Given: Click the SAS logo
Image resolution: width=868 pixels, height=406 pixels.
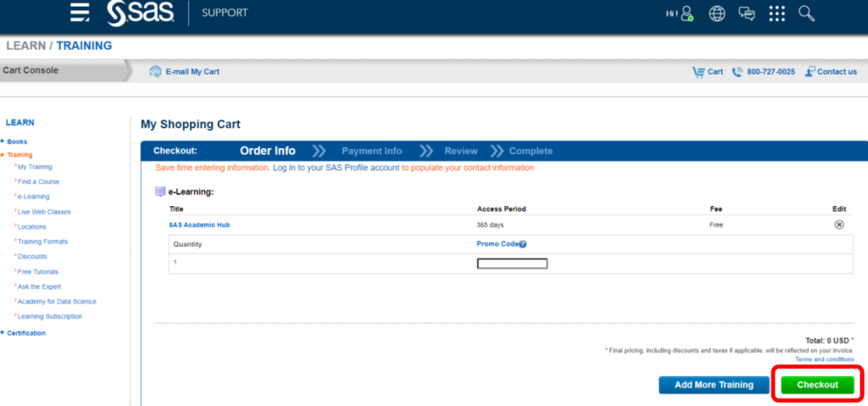Looking at the screenshot, I should [x=141, y=13].
